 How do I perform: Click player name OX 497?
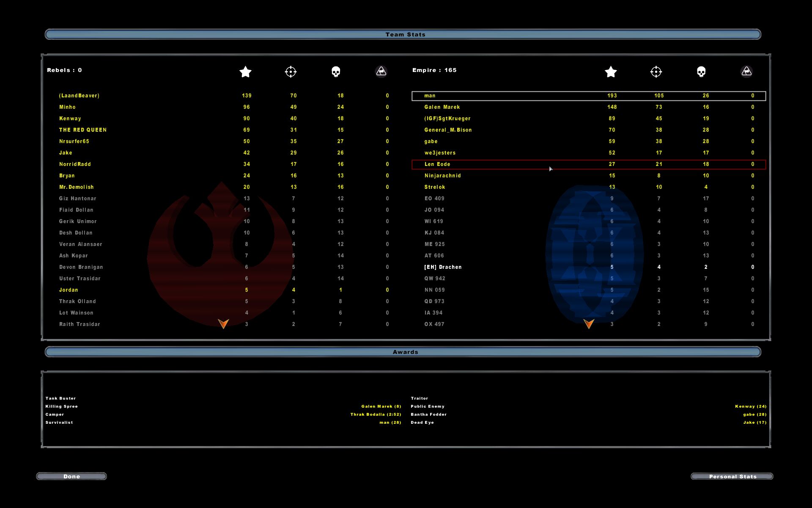[434, 324]
